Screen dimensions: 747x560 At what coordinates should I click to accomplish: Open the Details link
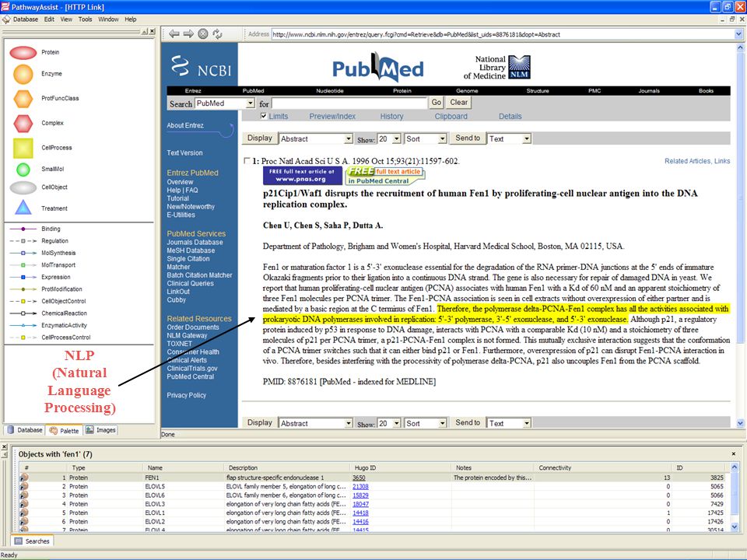click(510, 116)
